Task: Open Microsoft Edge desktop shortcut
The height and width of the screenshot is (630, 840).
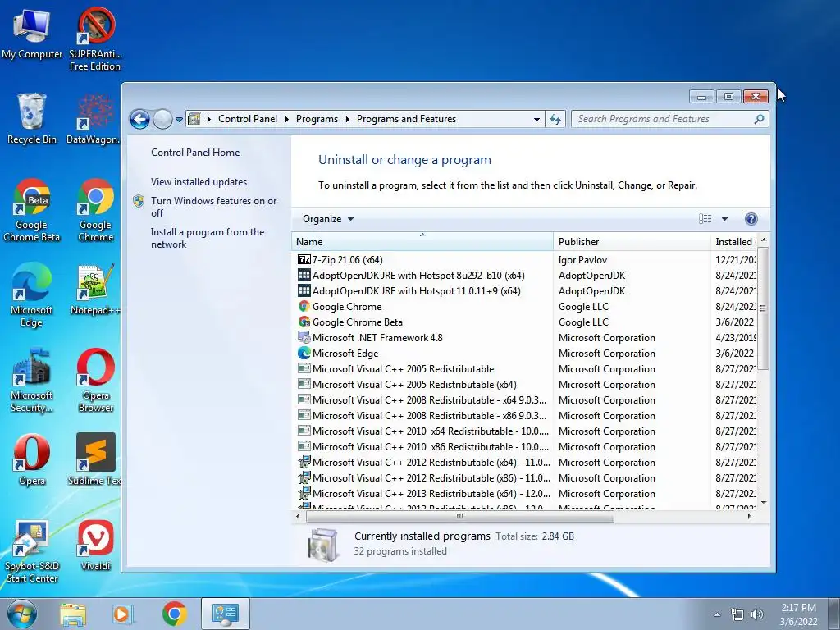Action: [32, 294]
